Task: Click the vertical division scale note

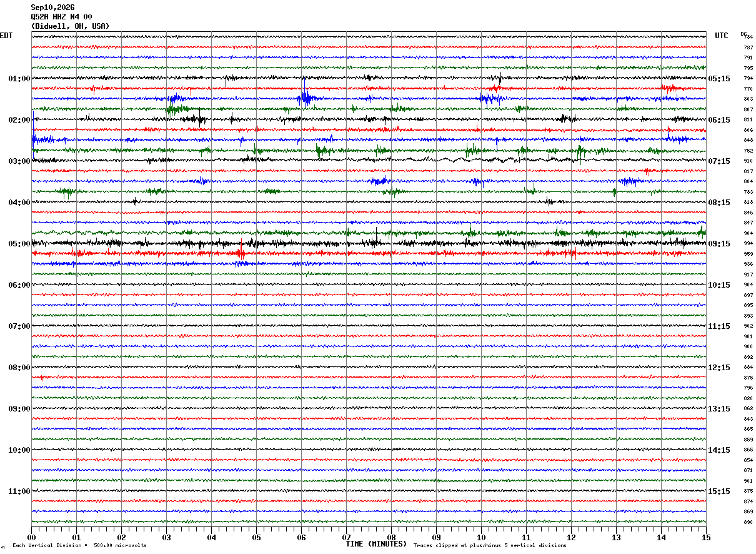Action: tap(79, 545)
